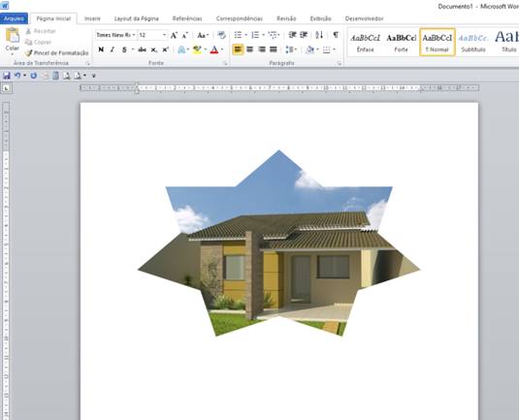Open the font size 12 dropdown

point(164,35)
